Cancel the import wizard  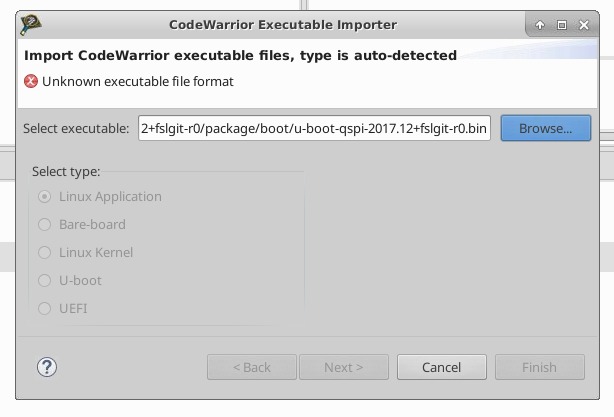click(441, 367)
